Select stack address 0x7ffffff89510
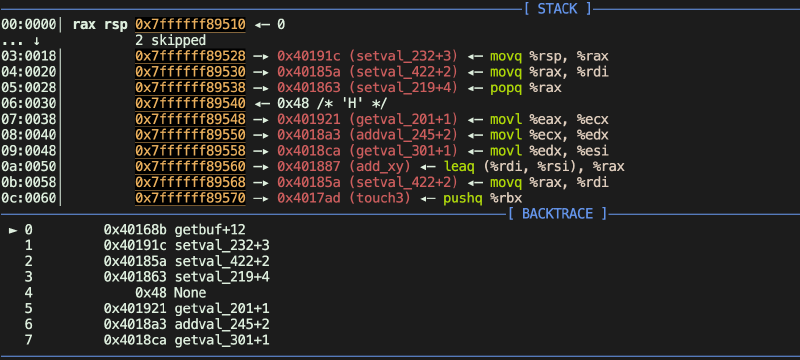Screen dimensions: 800x360 190,24
